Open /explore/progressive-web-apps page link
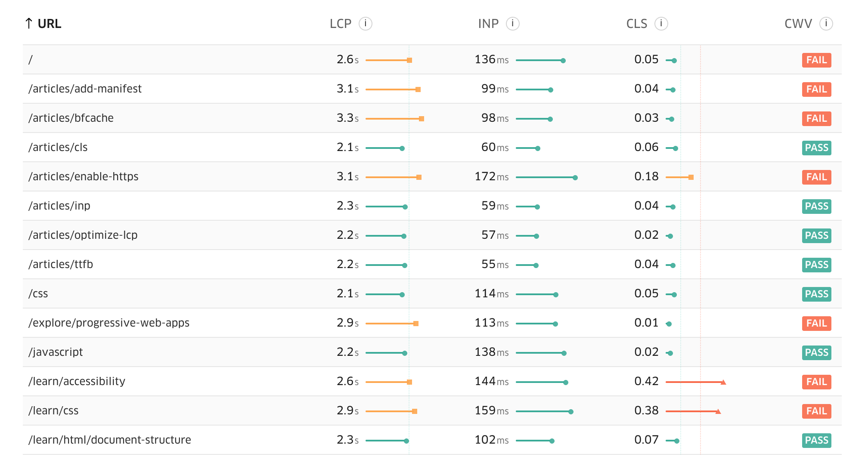The image size is (868, 469). [x=109, y=323]
